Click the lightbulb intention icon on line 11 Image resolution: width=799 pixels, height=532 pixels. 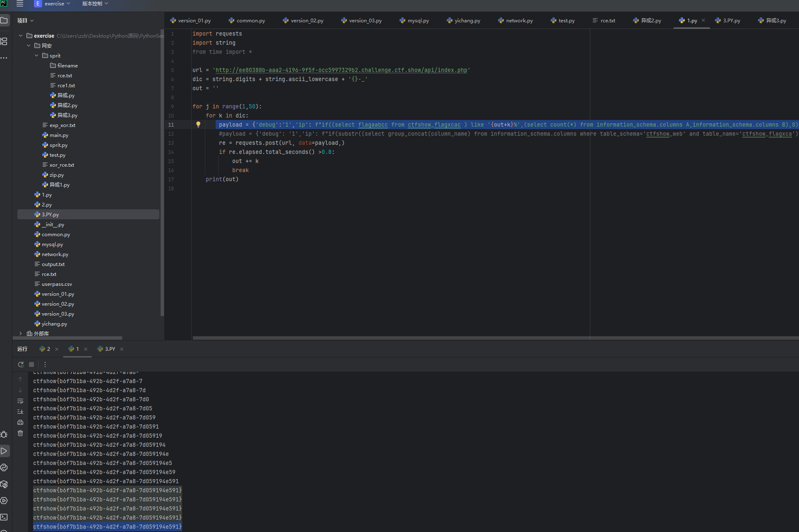[x=198, y=125]
